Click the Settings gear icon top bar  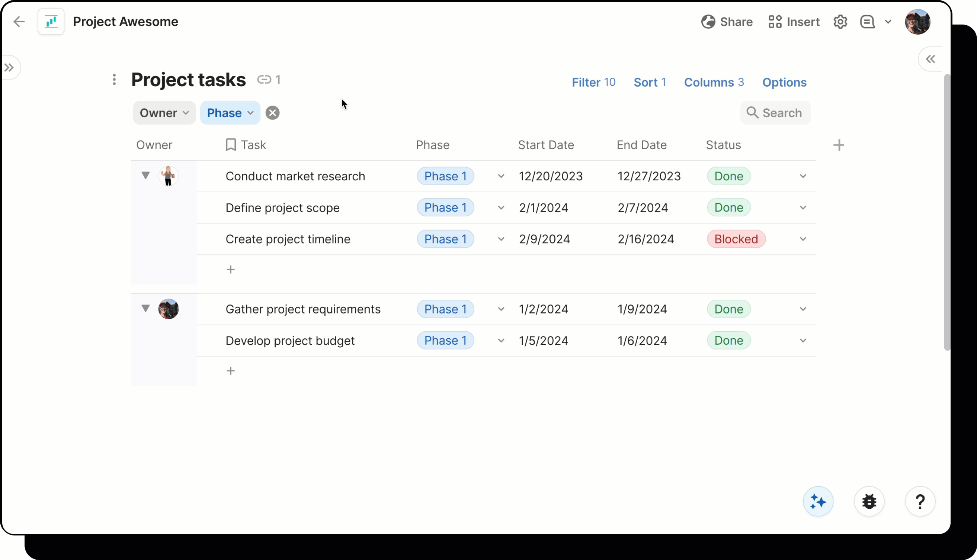pyautogui.click(x=840, y=22)
